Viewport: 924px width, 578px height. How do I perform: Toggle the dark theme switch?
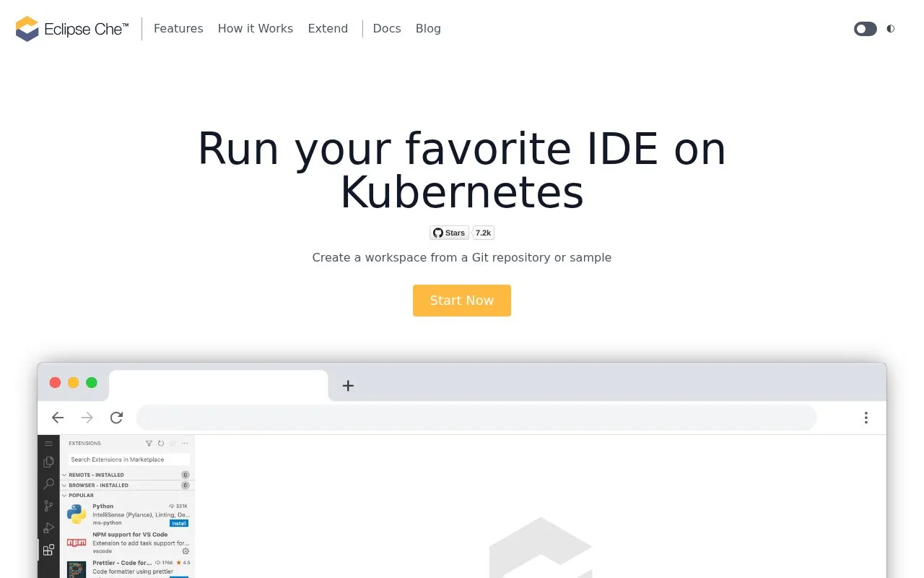click(865, 29)
